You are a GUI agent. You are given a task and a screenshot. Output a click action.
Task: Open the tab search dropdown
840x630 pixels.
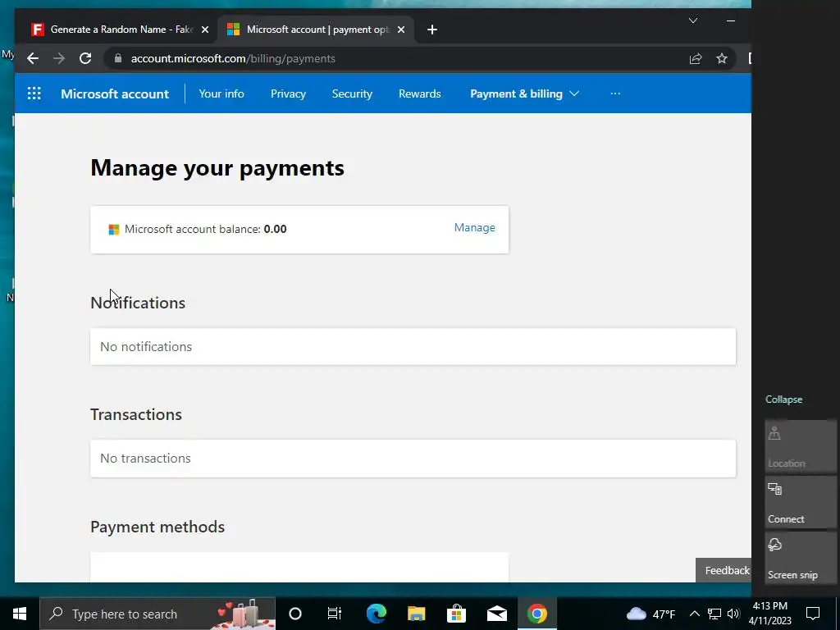[692, 21]
